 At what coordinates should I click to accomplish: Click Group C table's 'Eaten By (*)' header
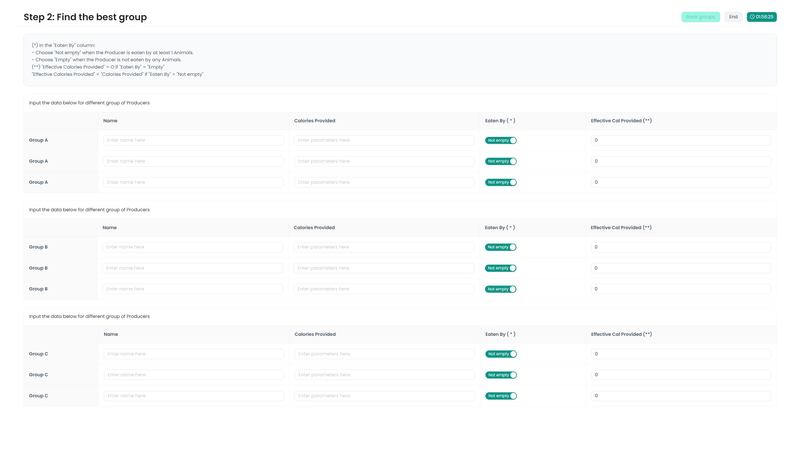coord(501,334)
